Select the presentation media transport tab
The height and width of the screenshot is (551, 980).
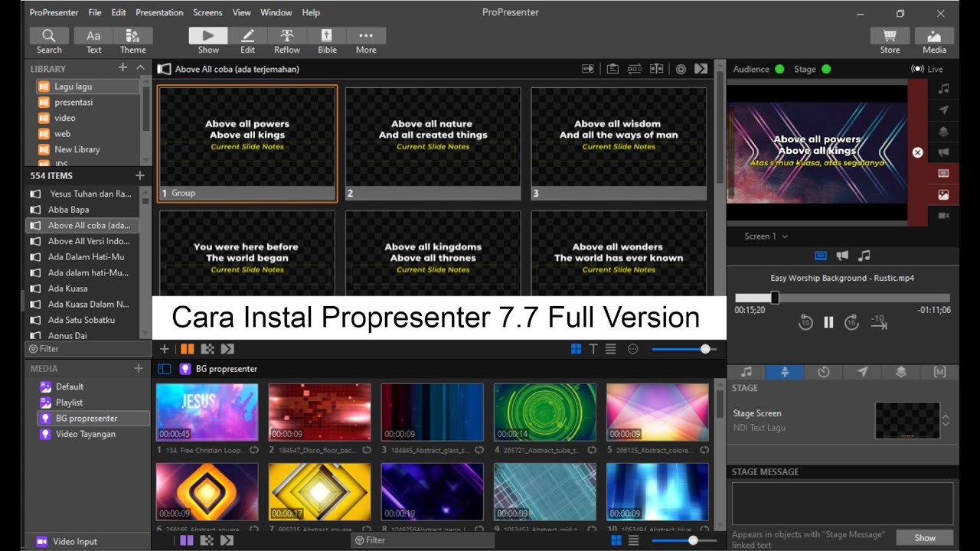821,256
